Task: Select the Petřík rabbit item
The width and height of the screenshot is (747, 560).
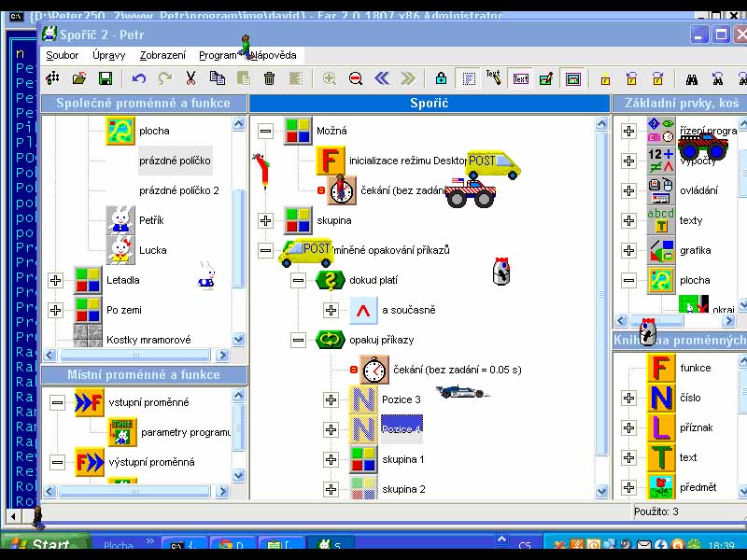Action: pos(151,220)
